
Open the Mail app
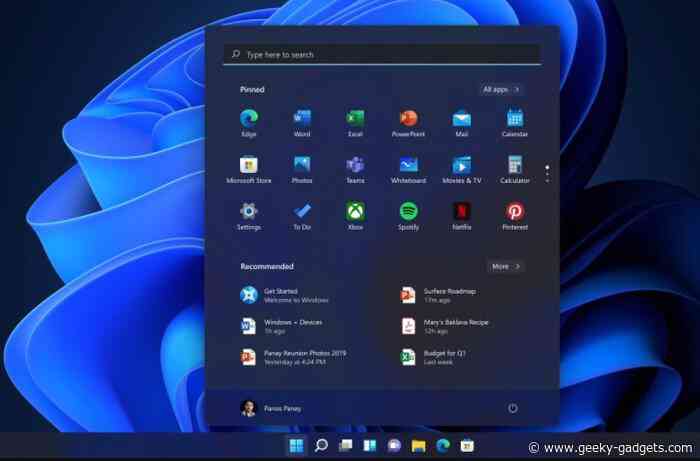click(462, 123)
